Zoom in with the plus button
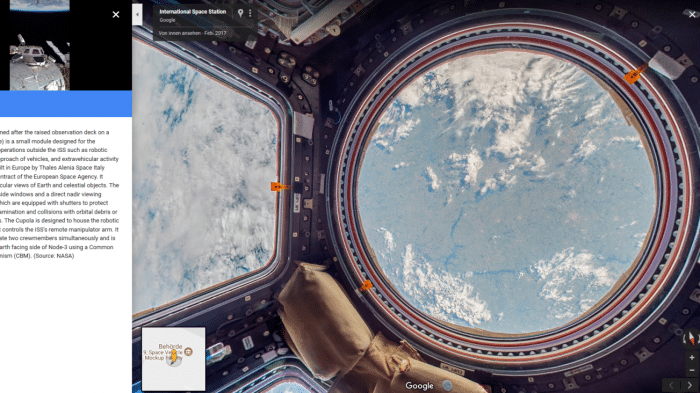The height and width of the screenshot is (393, 700). (x=692, y=358)
